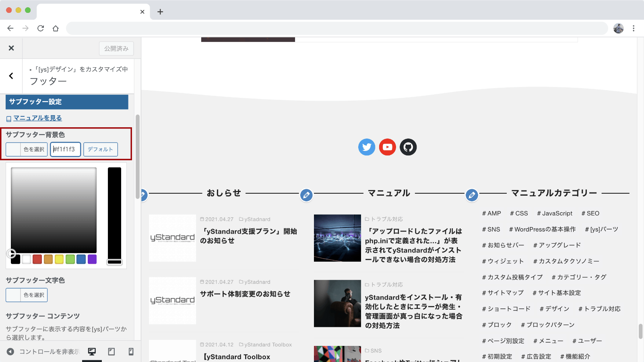Click the armchair man article thumbnail
The height and width of the screenshot is (362, 644).
tap(337, 304)
